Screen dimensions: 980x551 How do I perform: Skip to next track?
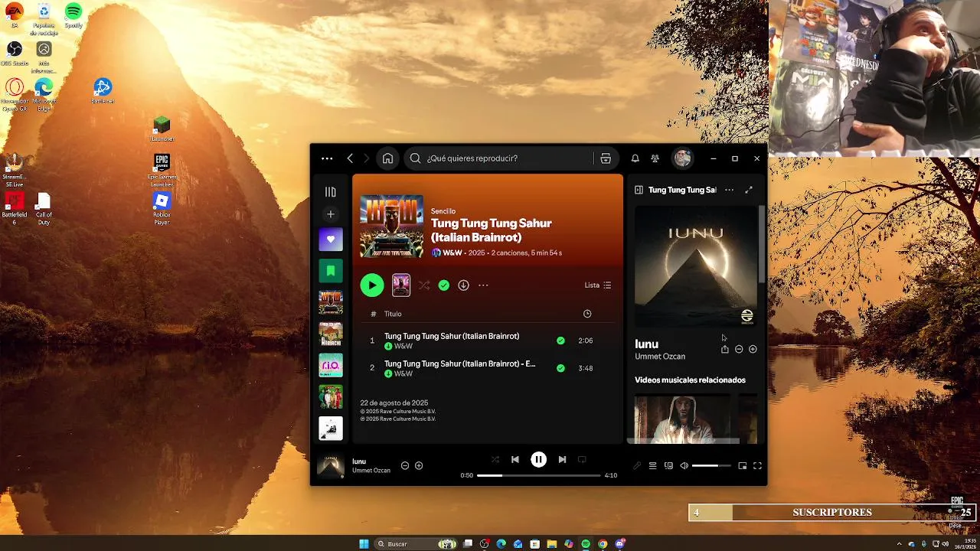point(562,459)
